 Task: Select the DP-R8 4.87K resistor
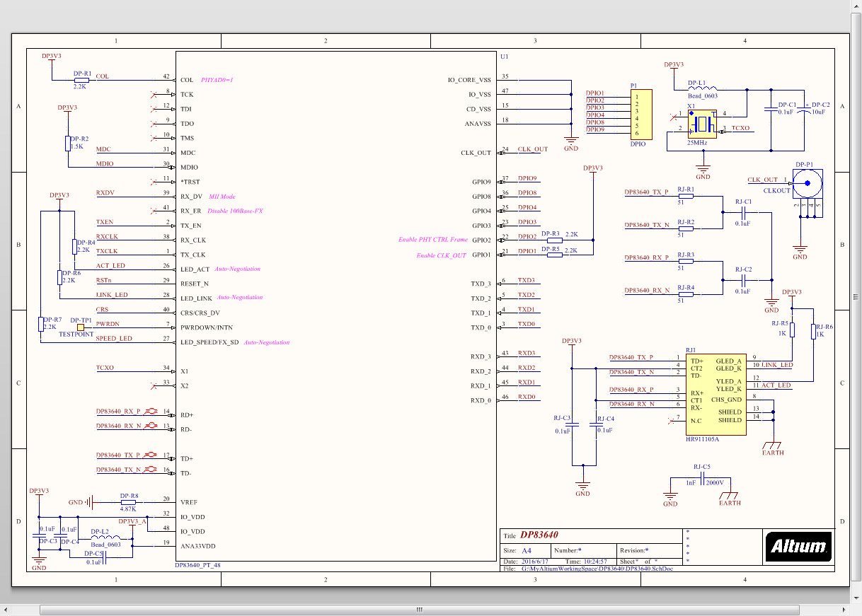click(x=128, y=502)
